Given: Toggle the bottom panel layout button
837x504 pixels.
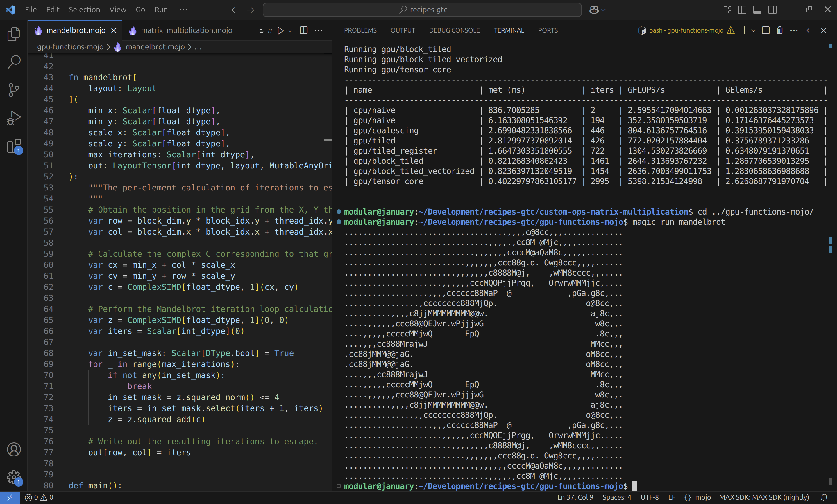Looking at the screenshot, I should [x=757, y=10].
